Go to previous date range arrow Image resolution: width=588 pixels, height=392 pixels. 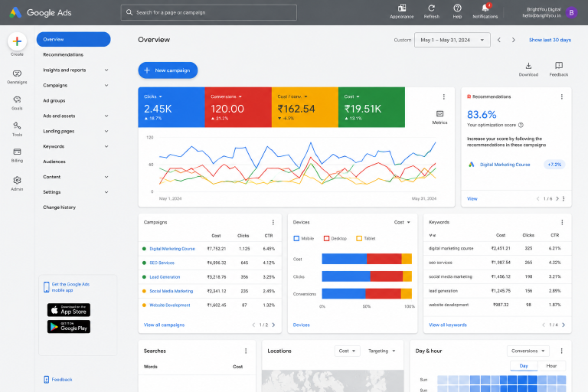click(499, 40)
